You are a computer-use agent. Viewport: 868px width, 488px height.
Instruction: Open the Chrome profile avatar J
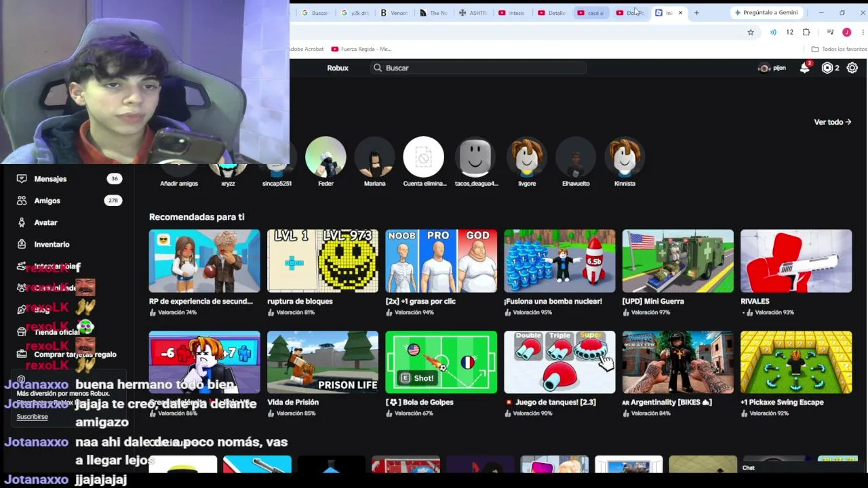[846, 32]
